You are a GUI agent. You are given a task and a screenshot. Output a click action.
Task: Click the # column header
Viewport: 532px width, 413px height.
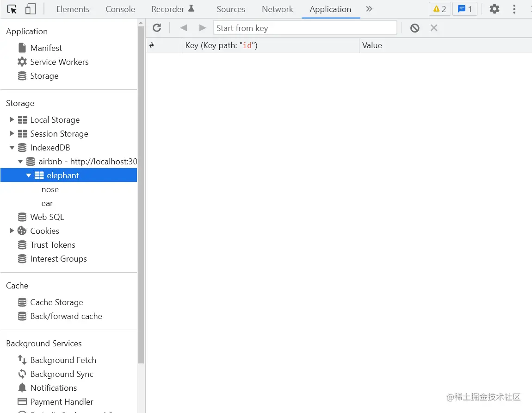pyautogui.click(x=164, y=45)
